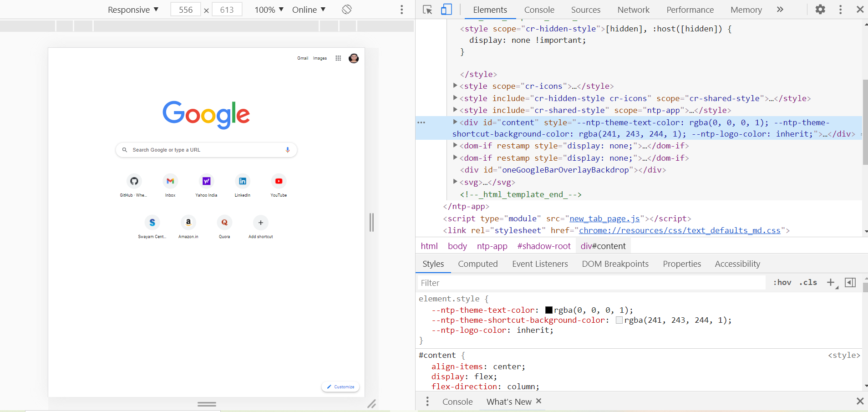Expand the style scope cr-icons node
This screenshot has width=868, height=412.
455,86
